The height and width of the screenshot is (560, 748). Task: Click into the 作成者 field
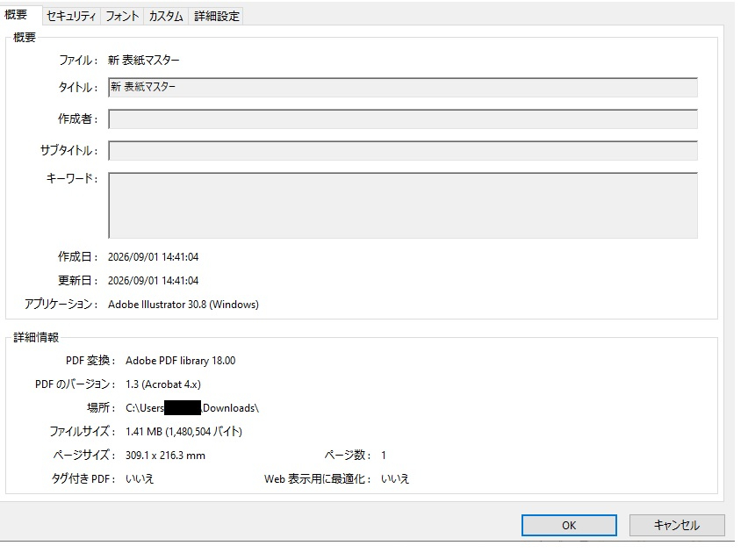point(403,118)
